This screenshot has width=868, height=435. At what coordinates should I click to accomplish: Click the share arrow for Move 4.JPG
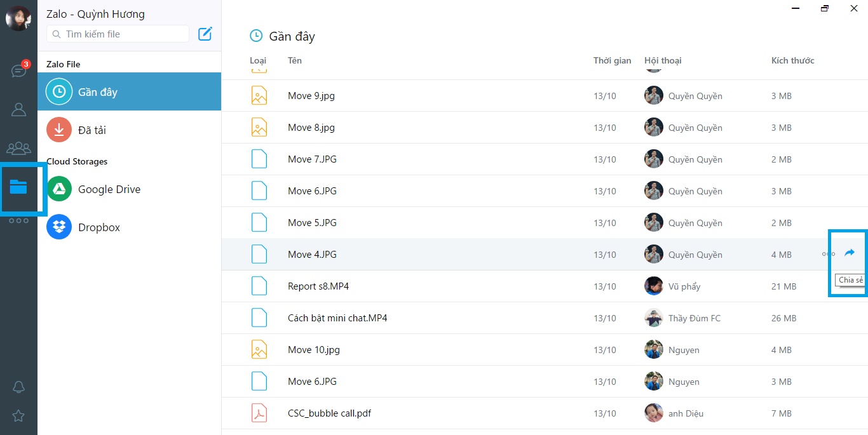(849, 253)
